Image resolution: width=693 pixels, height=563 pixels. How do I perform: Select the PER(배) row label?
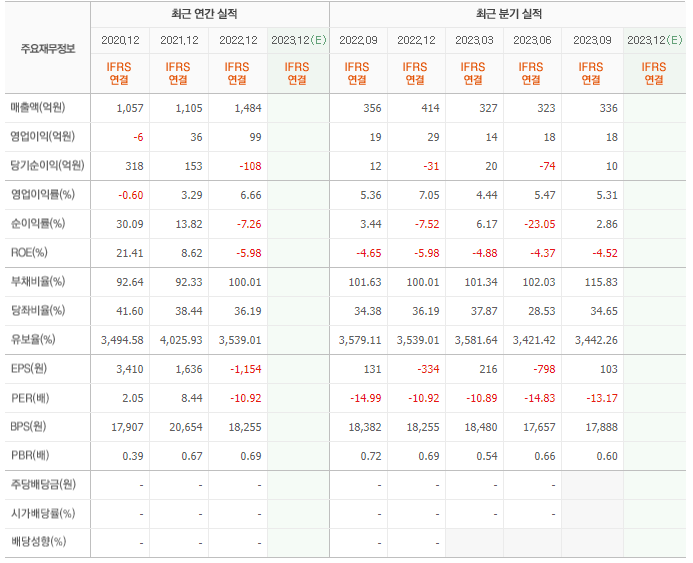30,398
